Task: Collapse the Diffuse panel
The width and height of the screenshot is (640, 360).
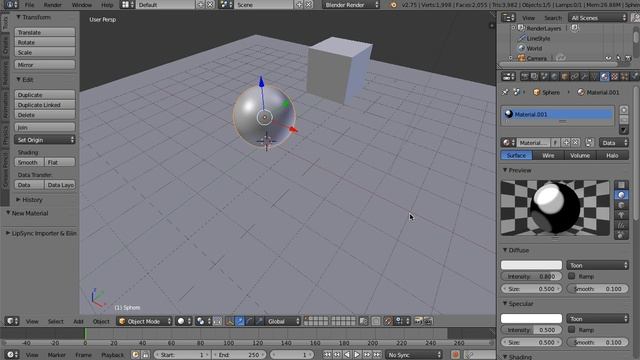Action: coord(516,250)
